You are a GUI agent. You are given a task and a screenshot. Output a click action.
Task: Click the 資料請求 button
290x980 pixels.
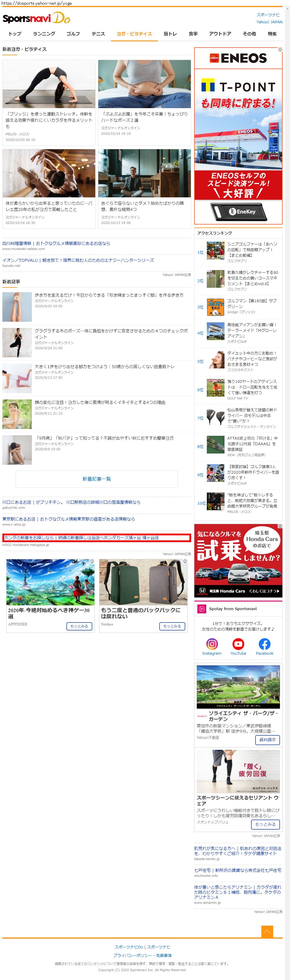click(x=267, y=740)
